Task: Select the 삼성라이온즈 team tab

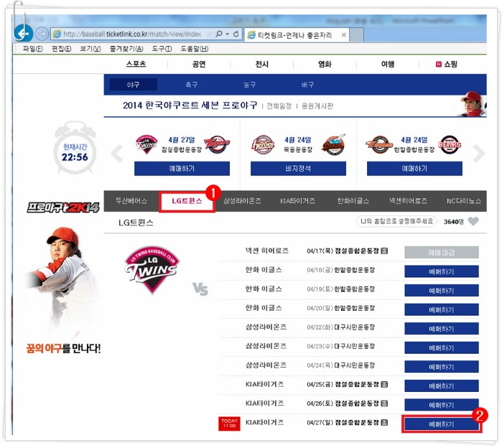Action: point(242,200)
